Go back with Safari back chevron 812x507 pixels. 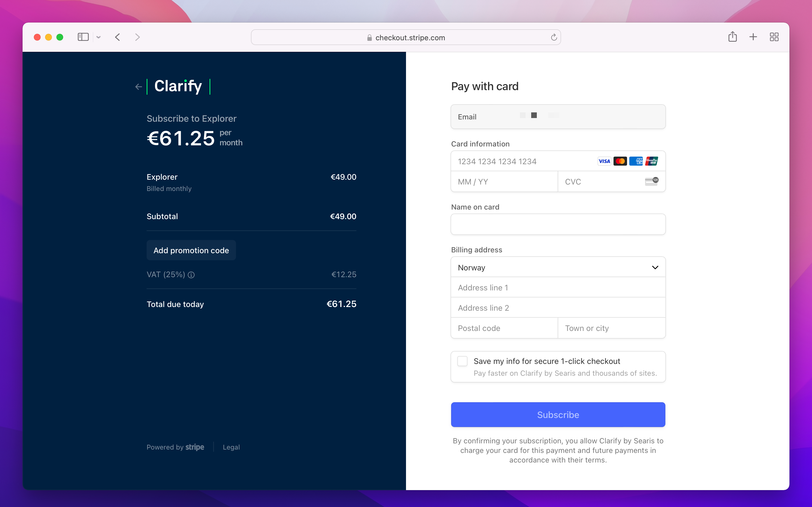[x=118, y=37]
